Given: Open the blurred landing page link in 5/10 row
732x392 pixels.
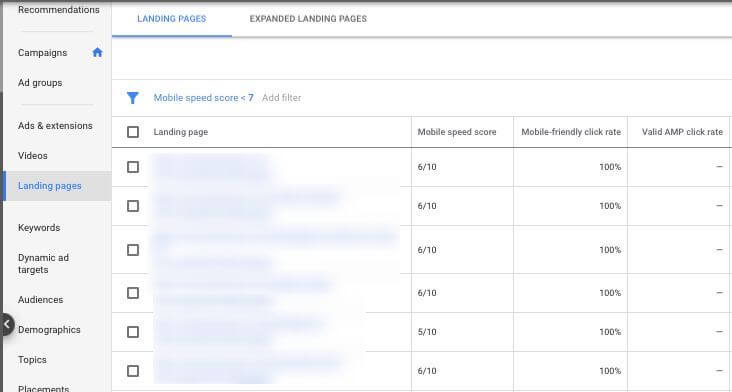Looking at the screenshot, I should tap(239, 332).
